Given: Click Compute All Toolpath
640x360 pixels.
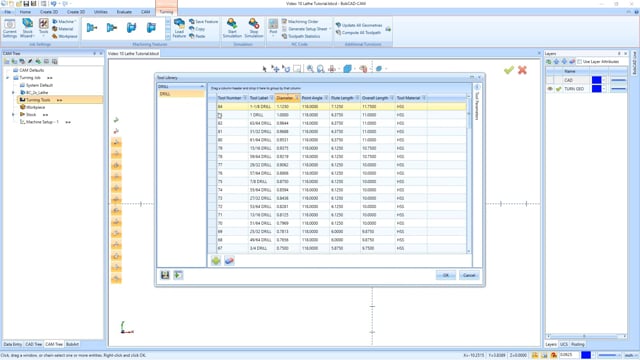Looking at the screenshot, I should pos(358,32).
